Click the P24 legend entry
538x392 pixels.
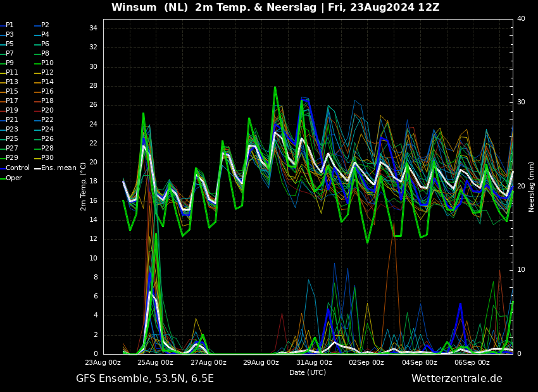pos(44,130)
